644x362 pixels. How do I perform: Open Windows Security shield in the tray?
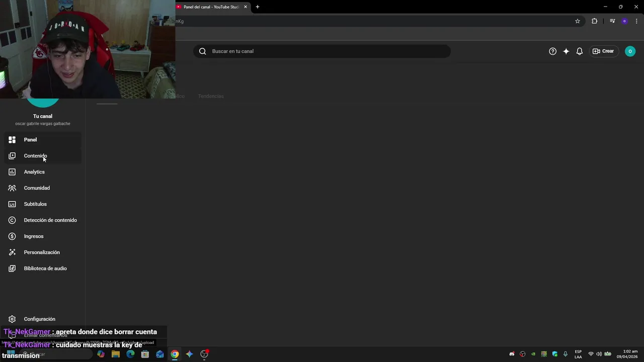555,354
